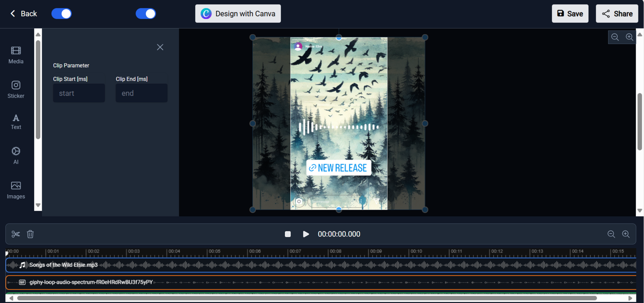Viewport: 644px width, 303px height.
Task: Zoom out on the timeline
Action: (x=611, y=234)
